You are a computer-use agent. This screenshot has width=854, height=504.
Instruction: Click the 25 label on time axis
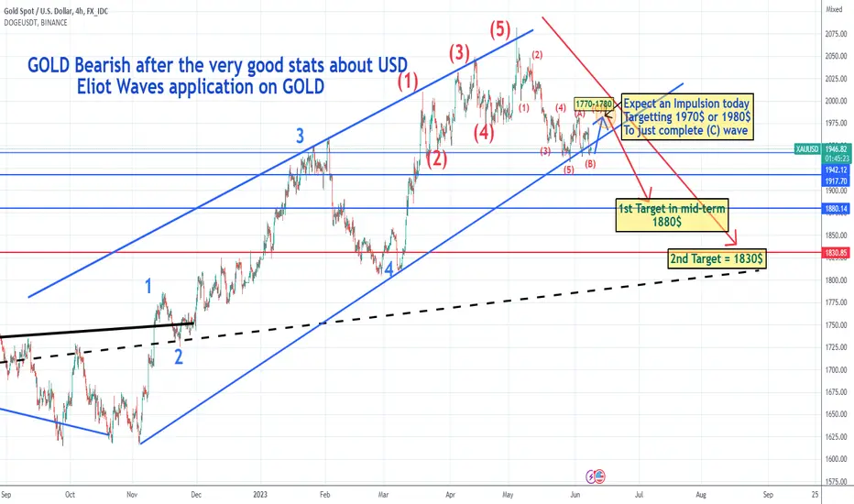[815, 495]
